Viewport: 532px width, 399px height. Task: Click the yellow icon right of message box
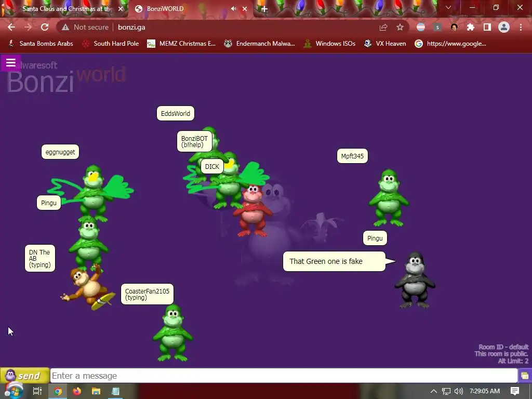(x=525, y=376)
